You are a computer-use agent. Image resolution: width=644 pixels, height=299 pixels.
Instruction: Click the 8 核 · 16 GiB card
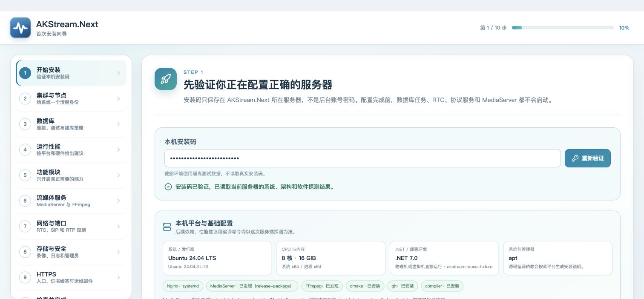point(331,258)
